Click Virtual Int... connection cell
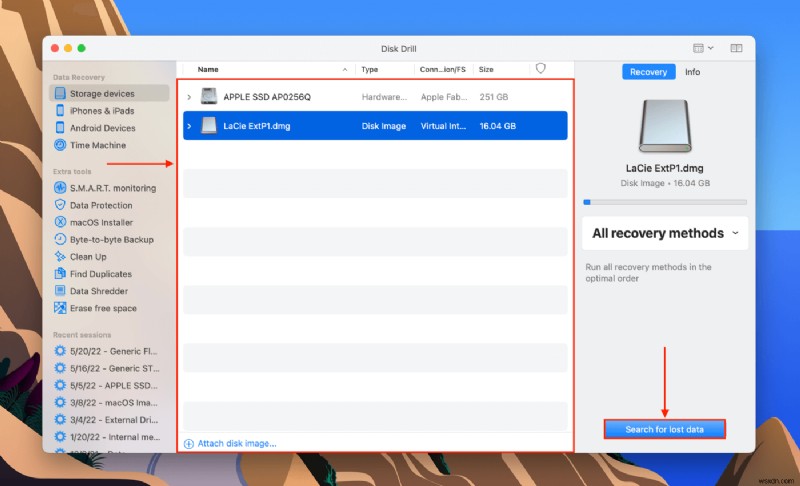Screen dimensions: 800x486 443,126
